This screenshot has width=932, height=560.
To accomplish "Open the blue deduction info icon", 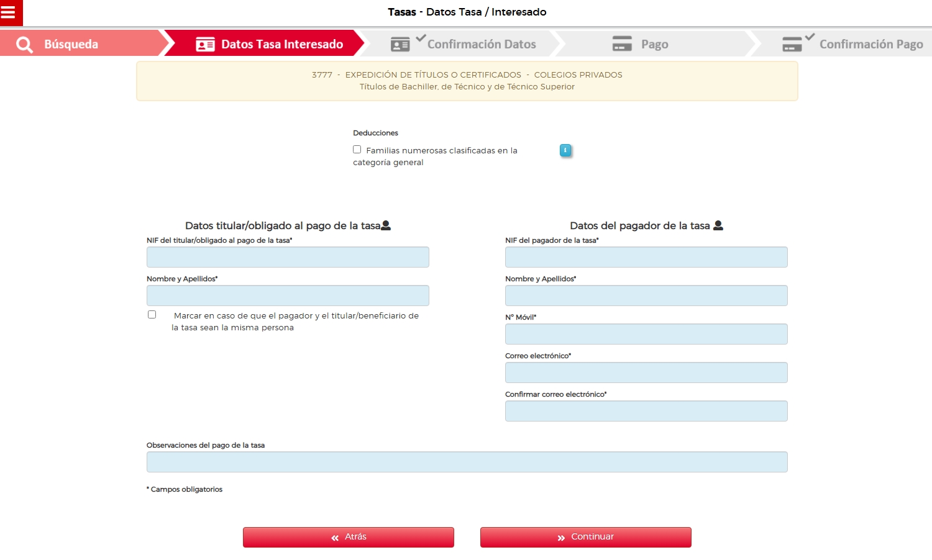I will pyautogui.click(x=565, y=150).
